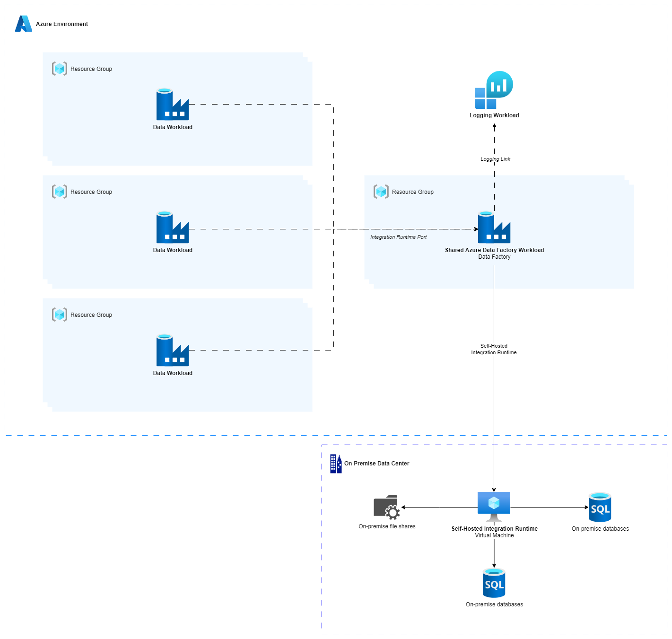Select the Shared Azure Data Factory icon
672x639 pixels.
(x=494, y=228)
